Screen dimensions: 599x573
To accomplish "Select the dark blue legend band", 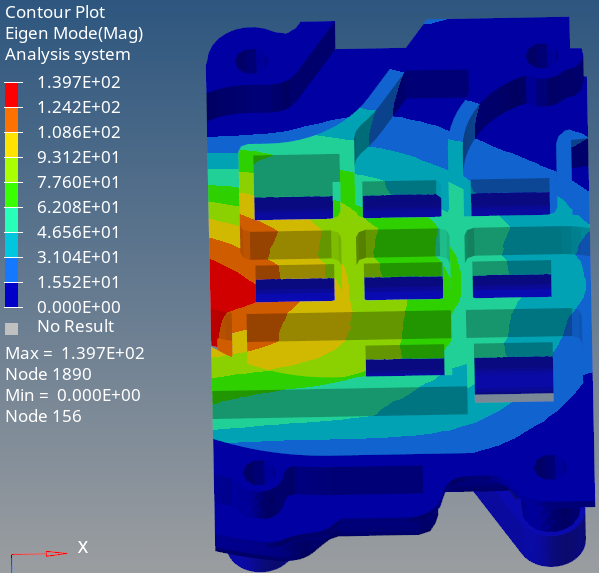I will [11, 295].
